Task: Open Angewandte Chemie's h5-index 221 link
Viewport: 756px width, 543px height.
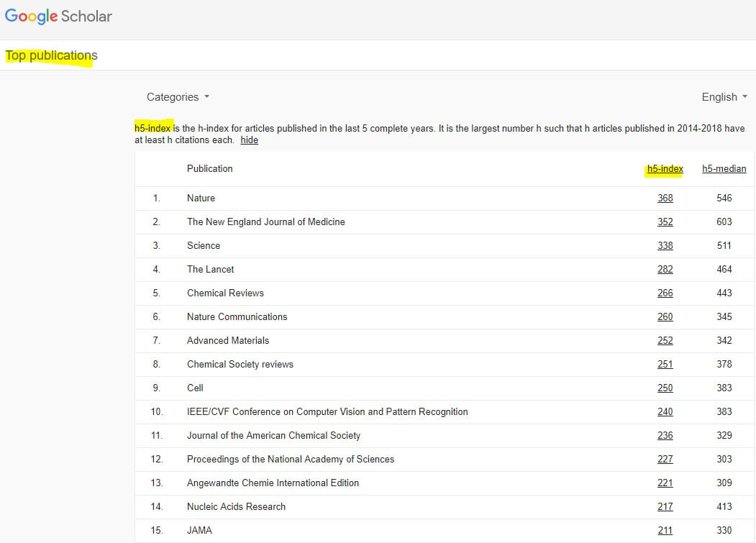Action: 665,483
